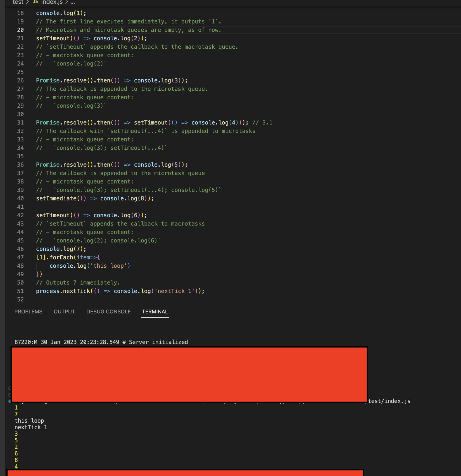Expand the breadcrumb ellipsis symbols list
Screen dimensions: 461x476
pyautogui.click(x=73, y=2)
